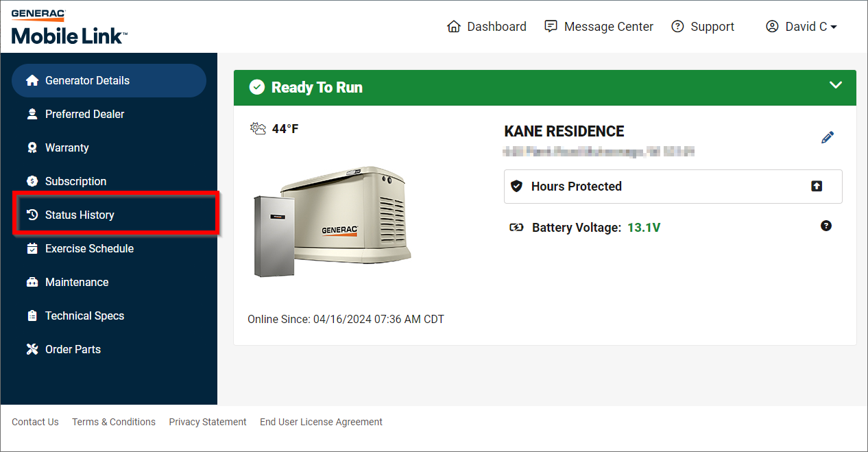Click the battery icon beside Battery Voltage
Image resolution: width=868 pixels, height=452 pixels.
coord(516,228)
